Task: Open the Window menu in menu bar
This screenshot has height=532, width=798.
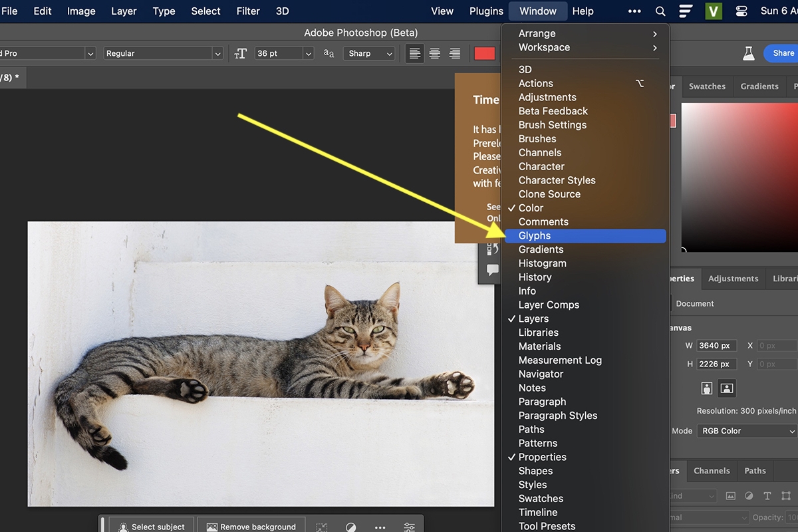Action: [538, 11]
